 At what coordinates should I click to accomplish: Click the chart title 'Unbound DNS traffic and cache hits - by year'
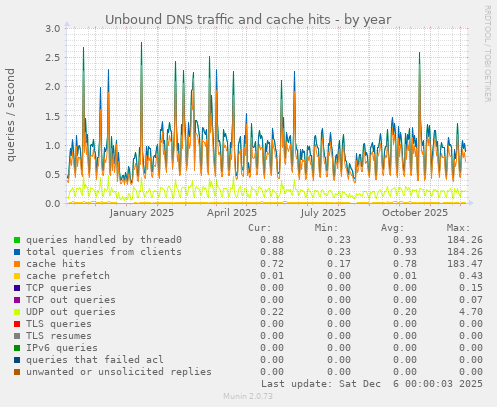pos(248,20)
